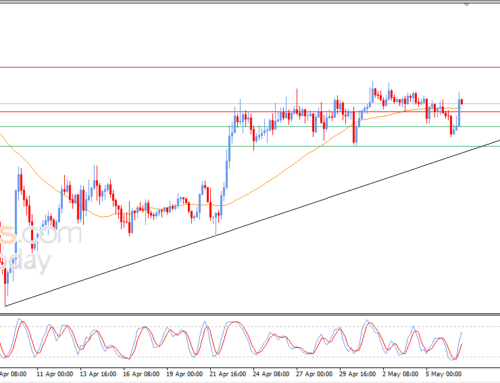This screenshot has height=383, width=500.
Task: Click the "11 Apr 00:00" time axis label
Action: (x=55, y=374)
